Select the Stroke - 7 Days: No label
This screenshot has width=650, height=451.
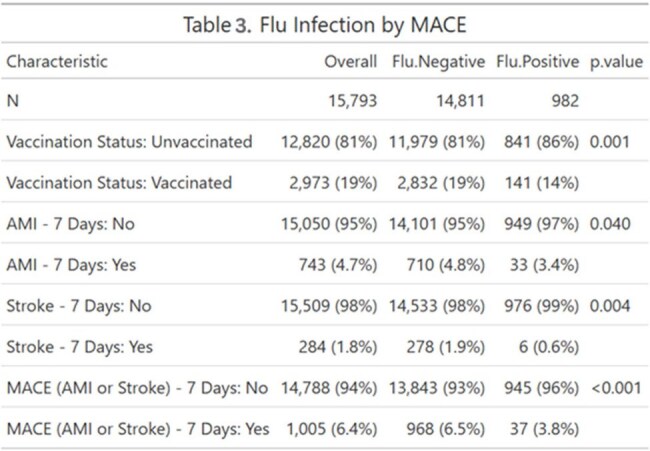[x=79, y=306]
